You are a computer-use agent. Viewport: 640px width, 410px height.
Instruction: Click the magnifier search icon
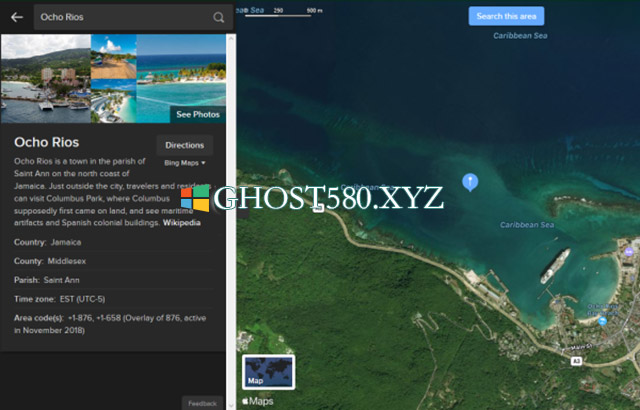click(x=218, y=17)
